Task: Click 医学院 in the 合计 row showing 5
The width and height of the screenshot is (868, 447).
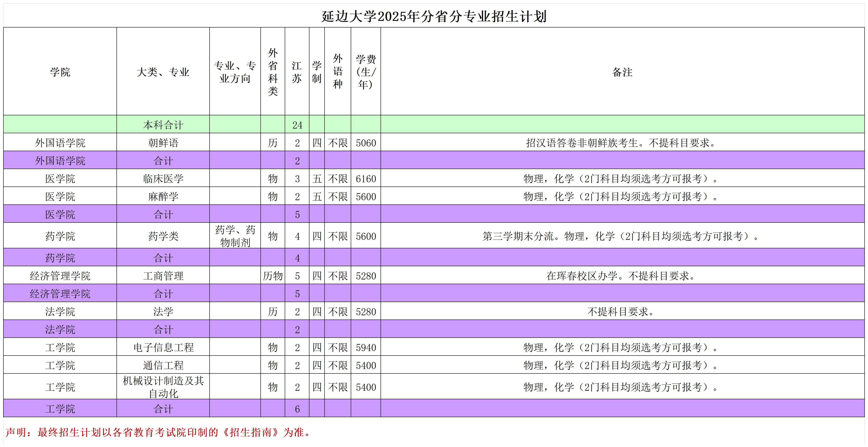Action: click(60, 214)
